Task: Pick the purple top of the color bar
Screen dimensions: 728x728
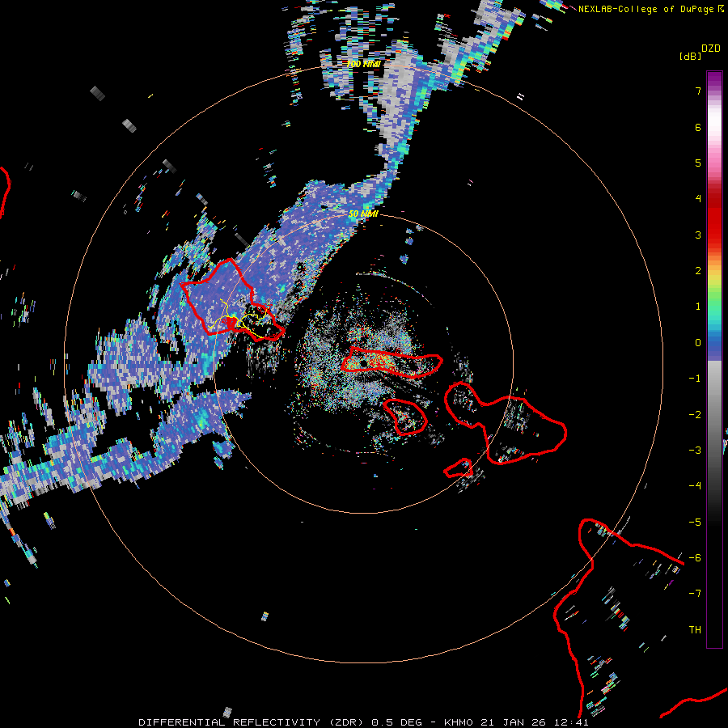Action: pyautogui.click(x=714, y=80)
